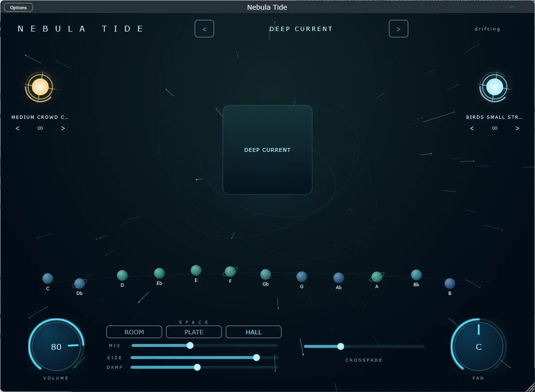Screen dimensions: 535x392
Task: Previous sample for Birds Small Stream layer
Action: pyautogui.click(x=472, y=129)
